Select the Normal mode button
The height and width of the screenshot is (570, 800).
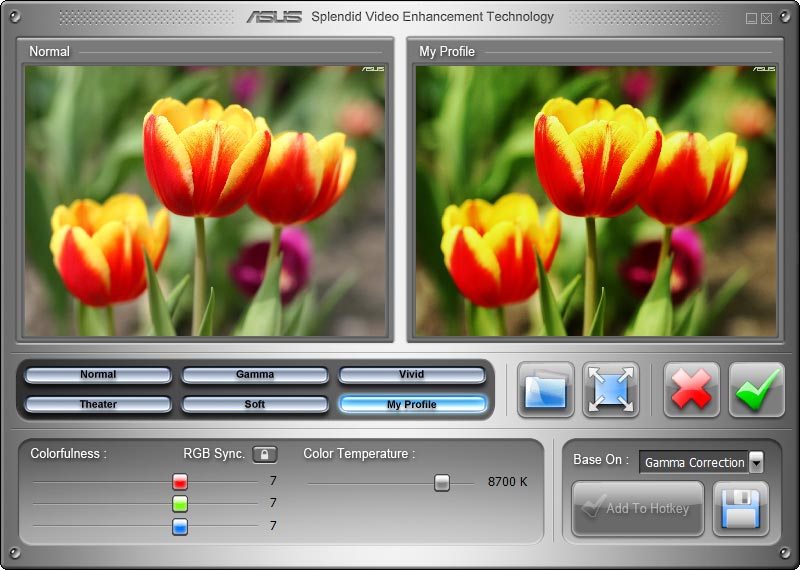(x=98, y=375)
